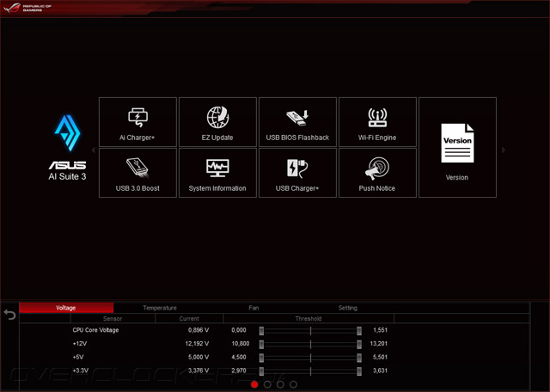Switch to the Temperature tab
Screen dimensions: 550x392
160,308
